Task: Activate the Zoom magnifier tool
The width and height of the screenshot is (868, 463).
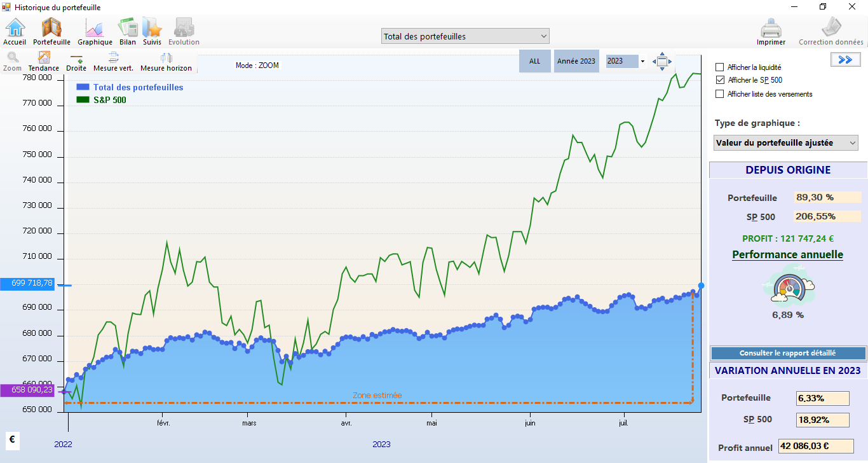Action: click(x=12, y=62)
